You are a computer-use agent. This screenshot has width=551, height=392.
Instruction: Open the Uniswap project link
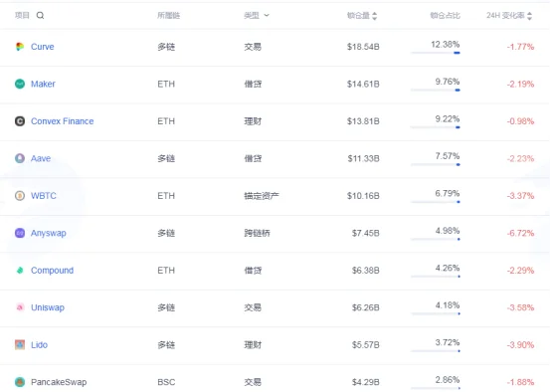[x=48, y=307]
